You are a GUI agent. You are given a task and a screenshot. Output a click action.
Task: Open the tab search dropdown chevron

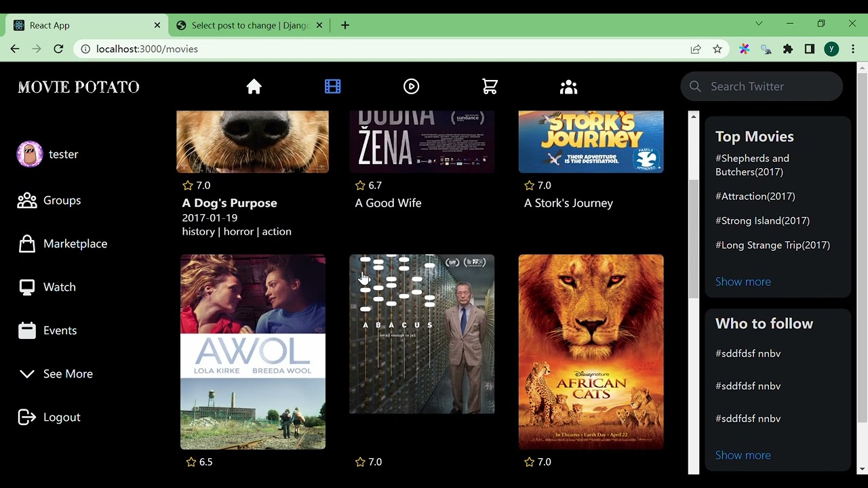[x=759, y=24]
